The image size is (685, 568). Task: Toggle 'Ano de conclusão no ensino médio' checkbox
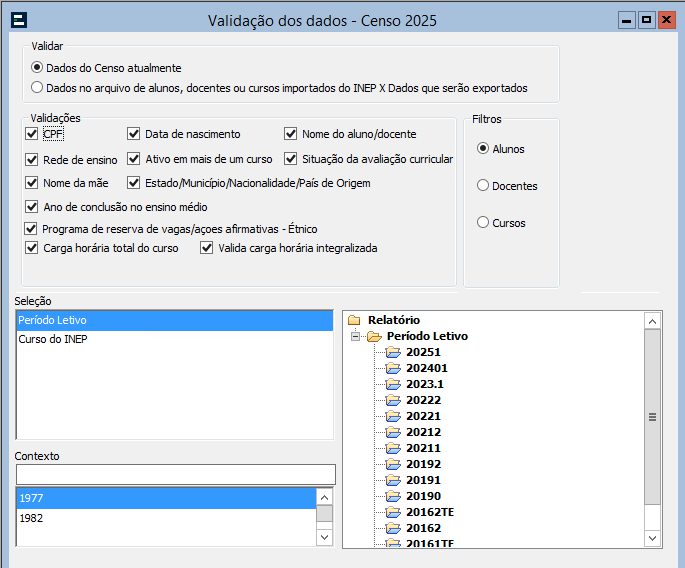coord(31,207)
